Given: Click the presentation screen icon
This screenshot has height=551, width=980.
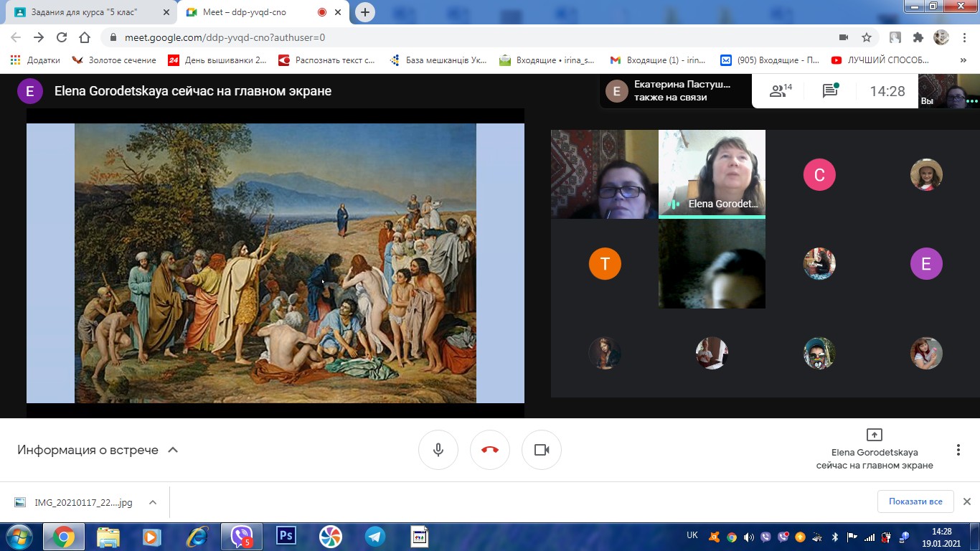Looking at the screenshot, I should click(x=874, y=435).
